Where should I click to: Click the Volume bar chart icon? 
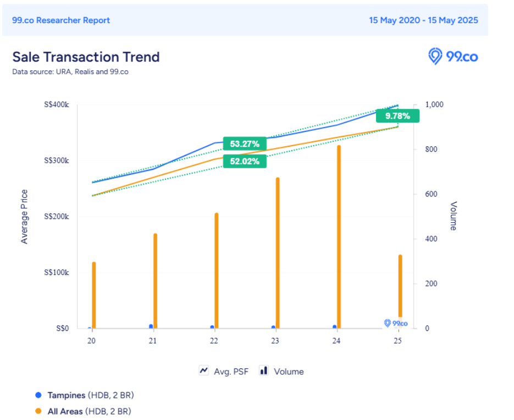[x=264, y=371]
